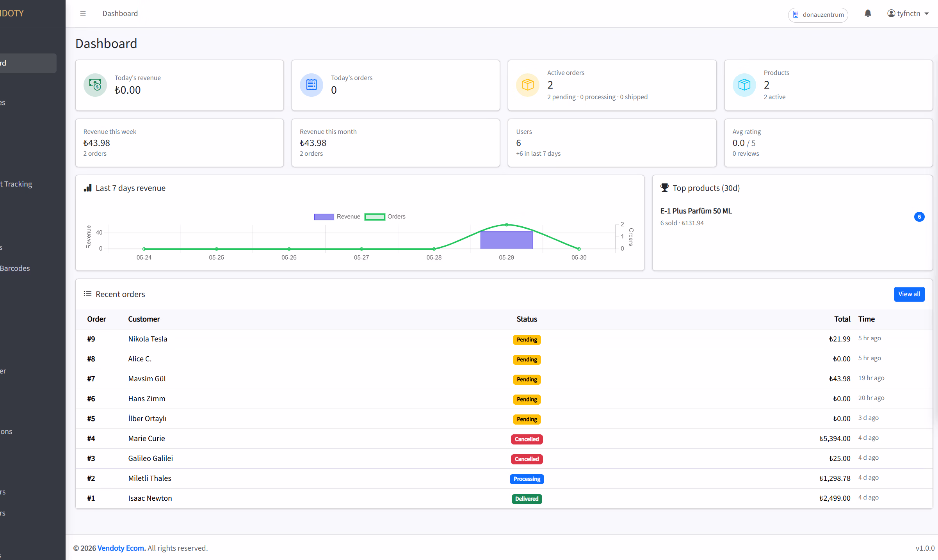Select the highlighted Dashboard sidebar item
The image size is (938, 560).
point(28,63)
